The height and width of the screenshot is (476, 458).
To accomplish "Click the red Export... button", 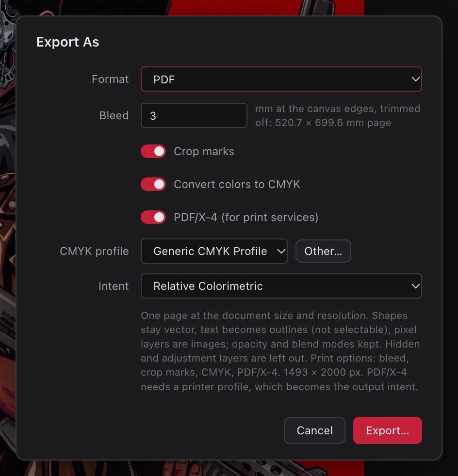I will click(x=387, y=430).
